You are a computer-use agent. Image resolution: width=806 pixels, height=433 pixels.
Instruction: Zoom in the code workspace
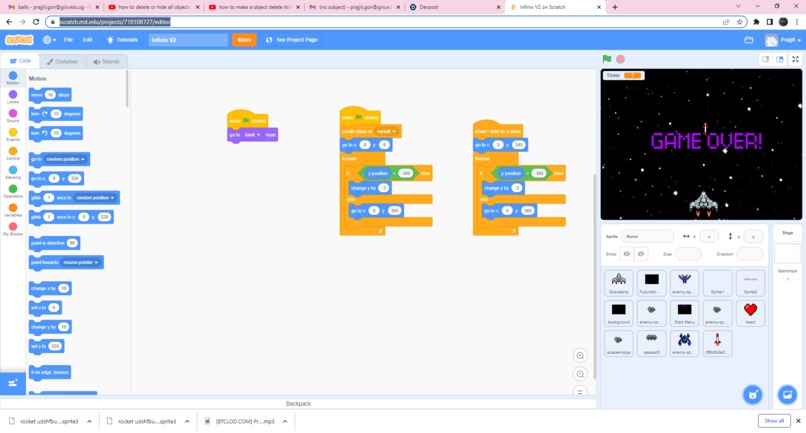pyautogui.click(x=580, y=355)
